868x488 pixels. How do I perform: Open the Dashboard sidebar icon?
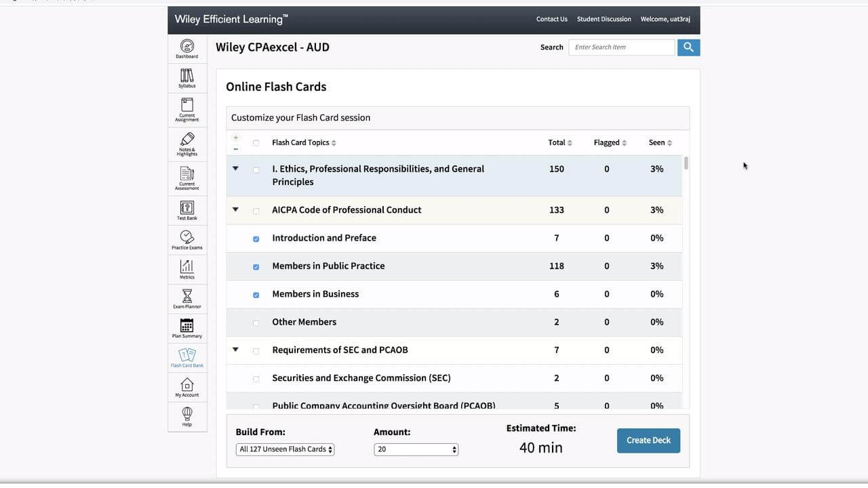point(187,48)
